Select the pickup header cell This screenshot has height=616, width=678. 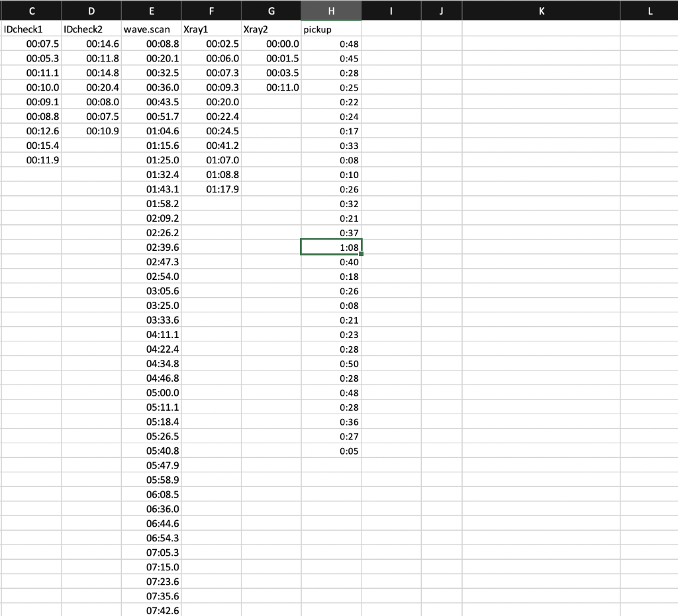331,29
